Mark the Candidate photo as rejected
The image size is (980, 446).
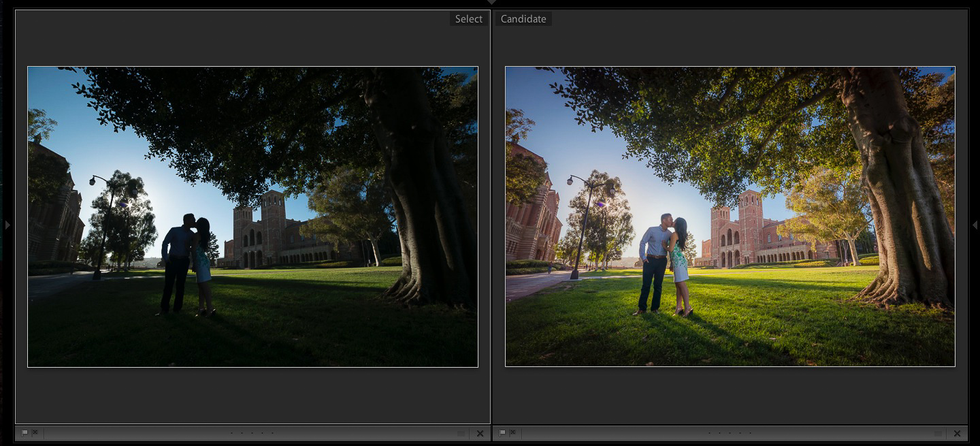click(x=512, y=433)
